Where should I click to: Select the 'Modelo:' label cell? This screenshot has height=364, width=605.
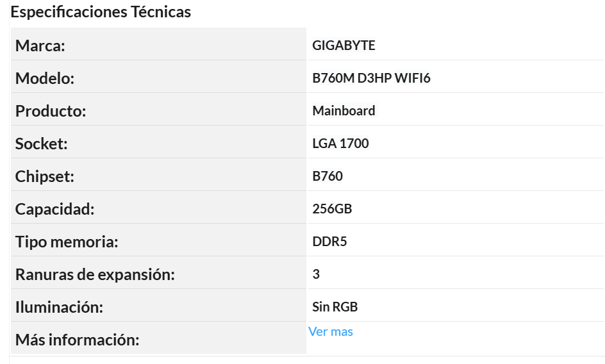point(158,77)
